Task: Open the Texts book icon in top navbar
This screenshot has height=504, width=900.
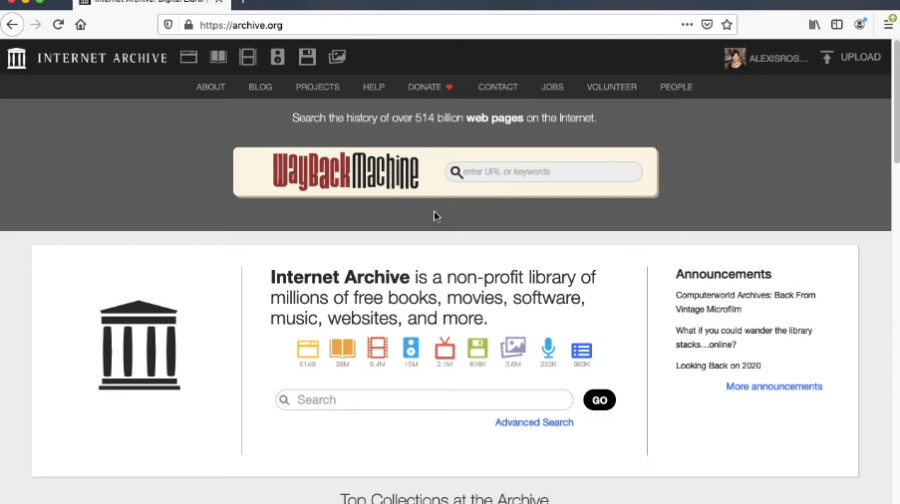Action: (218, 58)
